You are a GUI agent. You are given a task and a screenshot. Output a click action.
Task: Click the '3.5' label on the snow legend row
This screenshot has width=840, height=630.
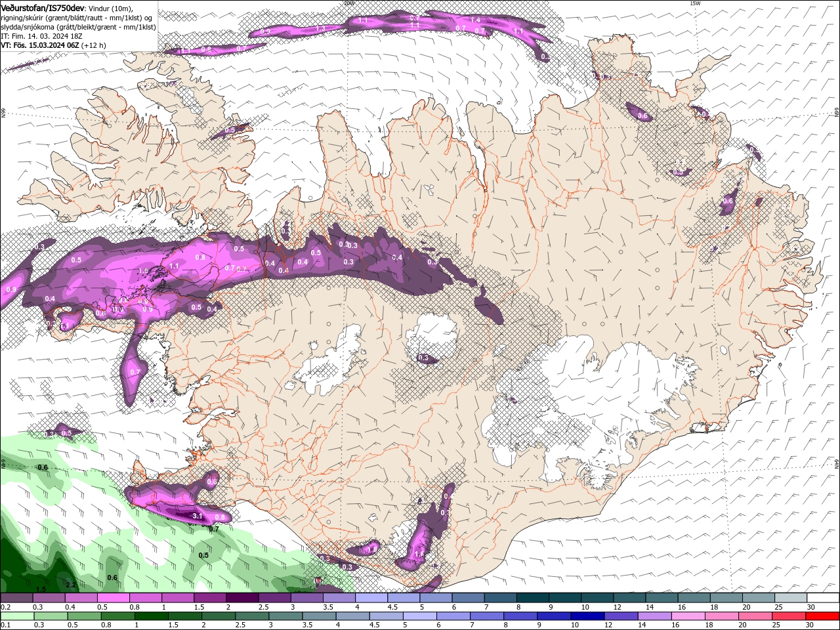[x=327, y=607]
